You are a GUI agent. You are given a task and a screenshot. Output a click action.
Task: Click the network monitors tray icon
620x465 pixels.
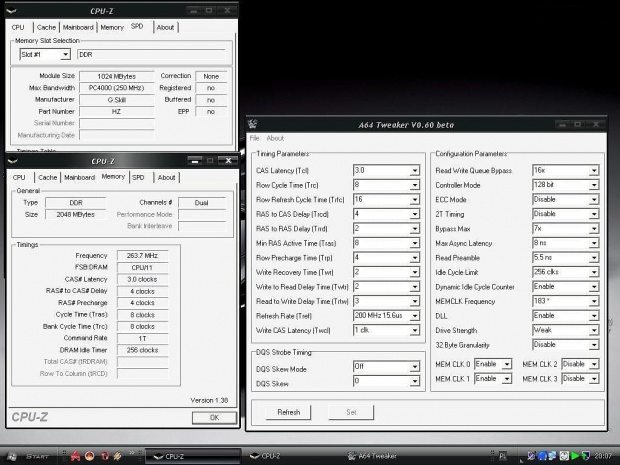tap(551, 456)
